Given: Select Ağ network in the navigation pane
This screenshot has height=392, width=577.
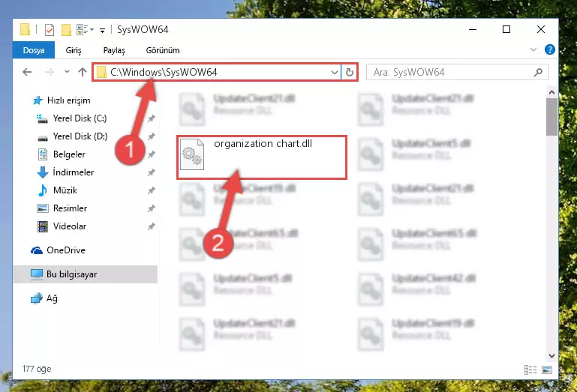Looking at the screenshot, I should point(44,298).
